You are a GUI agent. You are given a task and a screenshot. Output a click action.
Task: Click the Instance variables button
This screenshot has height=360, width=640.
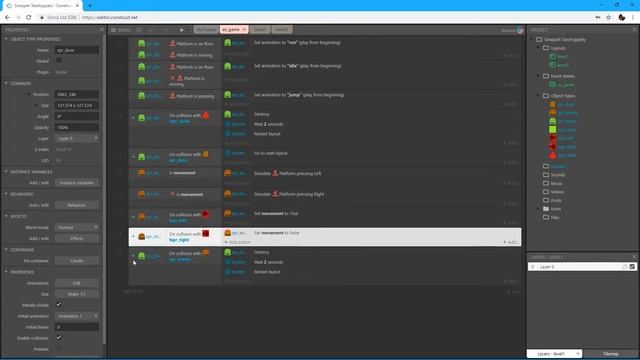click(77, 183)
